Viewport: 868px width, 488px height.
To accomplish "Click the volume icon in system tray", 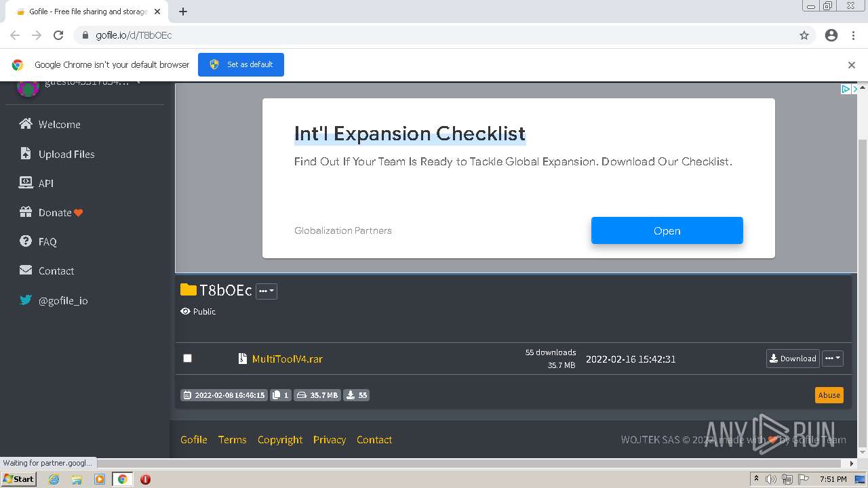I will click(x=771, y=479).
